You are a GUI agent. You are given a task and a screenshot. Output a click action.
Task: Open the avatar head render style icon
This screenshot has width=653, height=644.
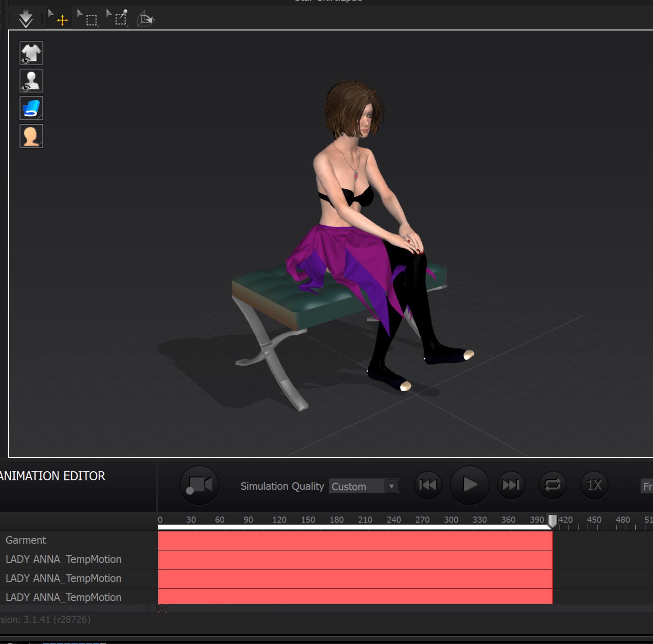(31, 136)
